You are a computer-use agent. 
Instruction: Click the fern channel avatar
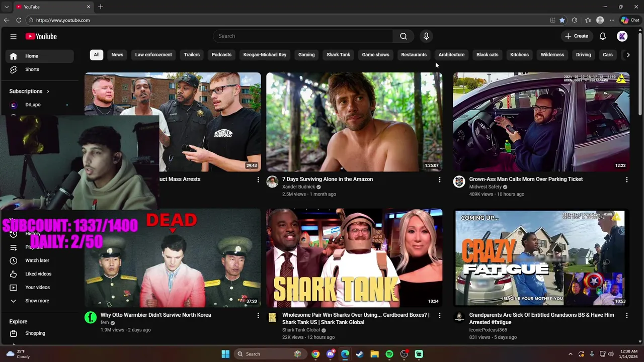(x=91, y=317)
